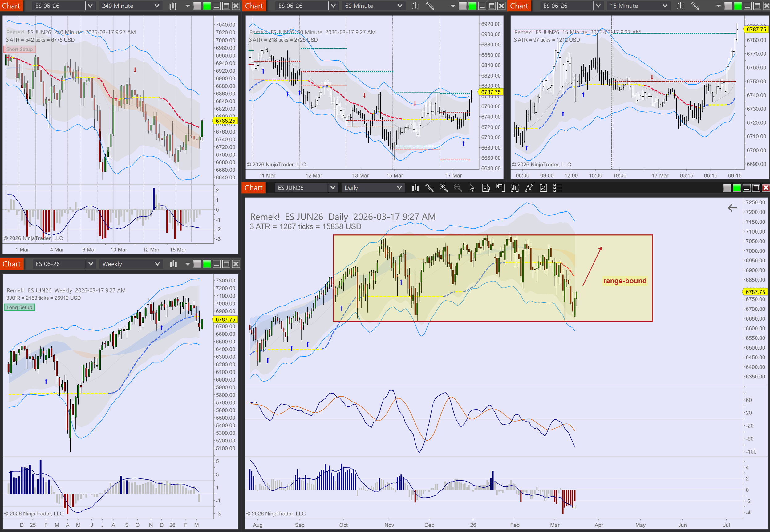Image resolution: width=770 pixels, height=532 pixels.
Task: Click the Chart tab of Weekly window
Action: 12,264
